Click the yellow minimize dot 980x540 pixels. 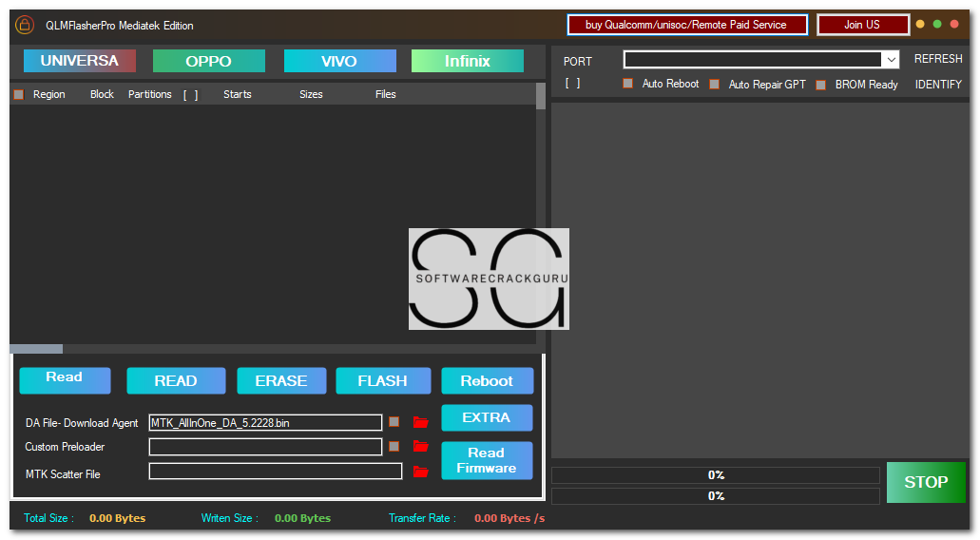point(920,25)
